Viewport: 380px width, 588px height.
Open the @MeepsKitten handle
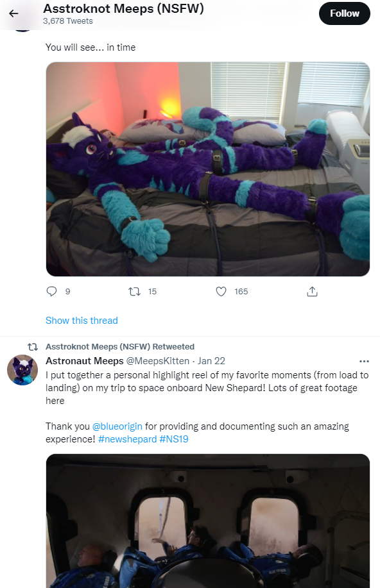pyautogui.click(x=158, y=361)
